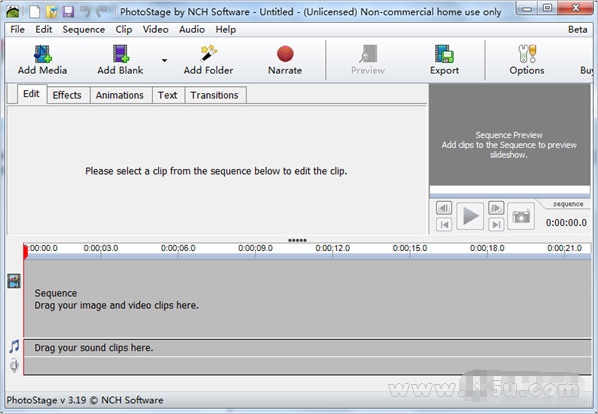Viewport: 598px width, 414px height.
Task: Switch to the Edit tab
Action: (31, 94)
